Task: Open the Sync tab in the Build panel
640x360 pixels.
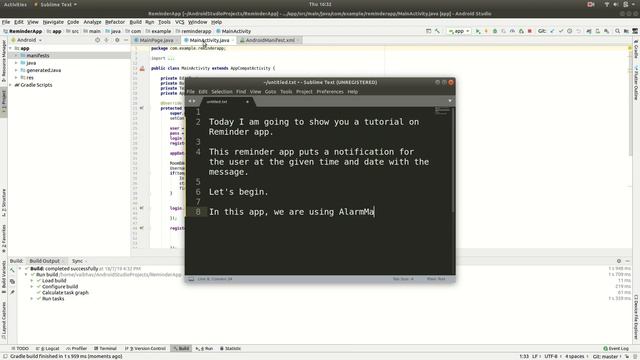Action: click(77, 261)
